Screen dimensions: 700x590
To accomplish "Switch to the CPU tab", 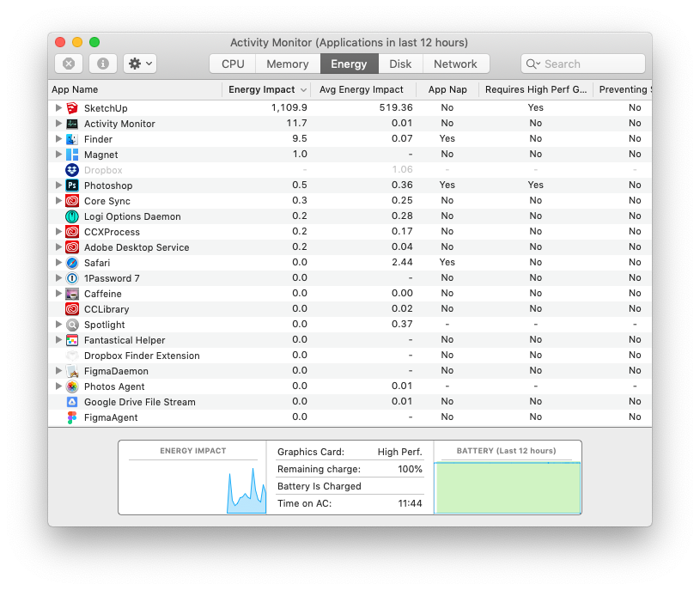I will (x=233, y=64).
